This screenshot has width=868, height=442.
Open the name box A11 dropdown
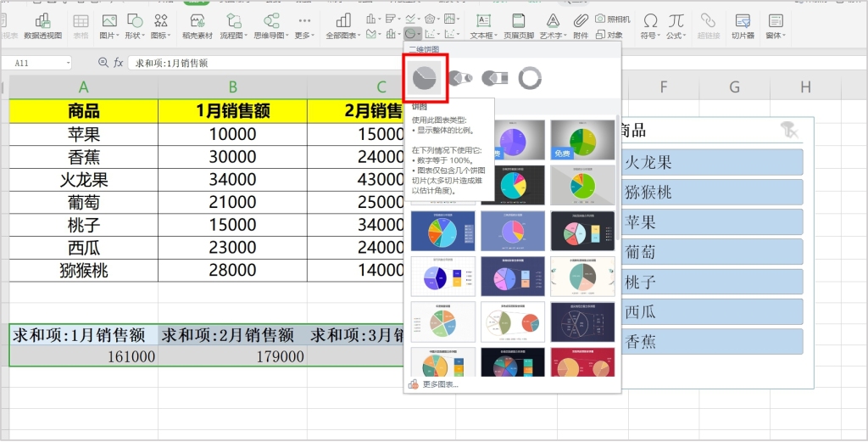(68, 63)
